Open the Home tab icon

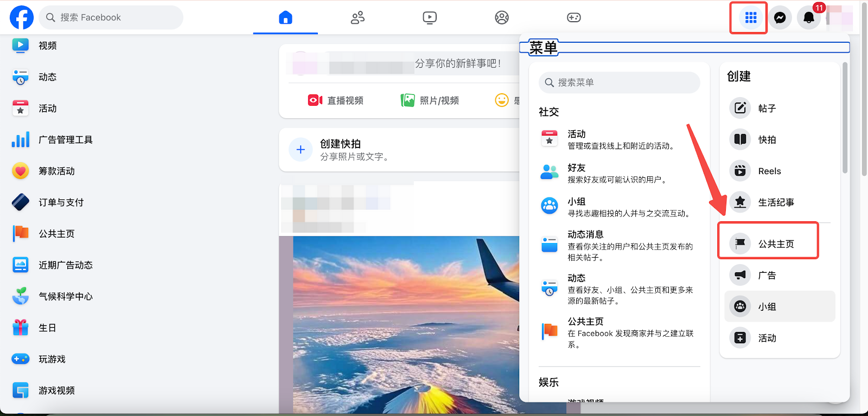285,17
